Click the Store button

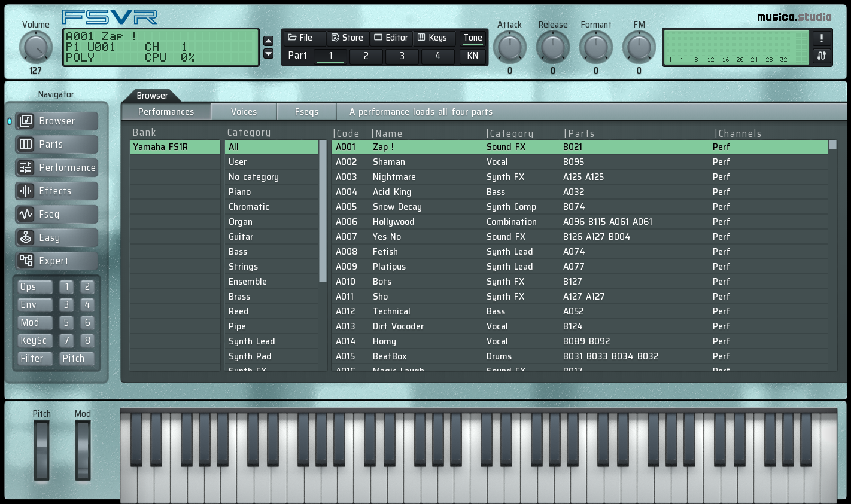(348, 38)
